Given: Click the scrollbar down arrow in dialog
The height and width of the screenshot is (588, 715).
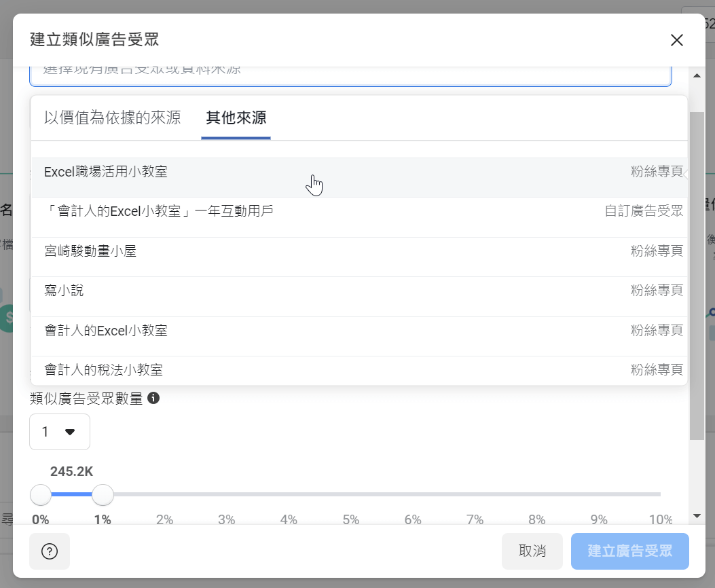Looking at the screenshot, I should (x=697, y=516).
